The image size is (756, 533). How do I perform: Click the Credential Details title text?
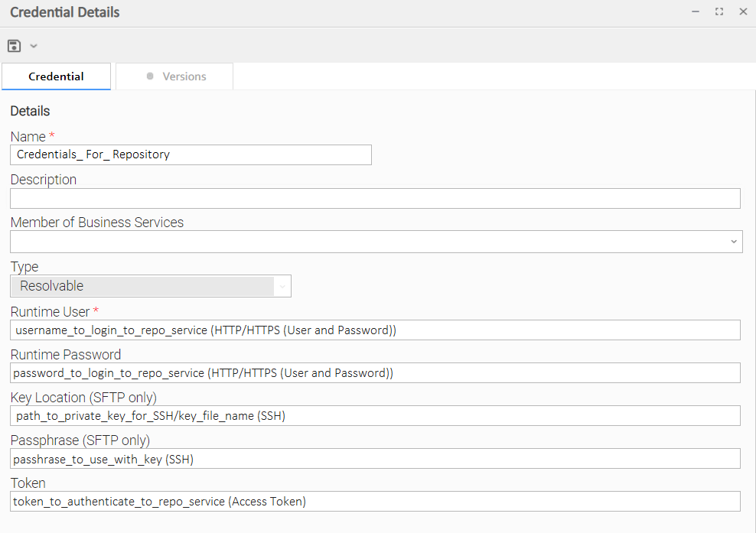click(64, 12)
